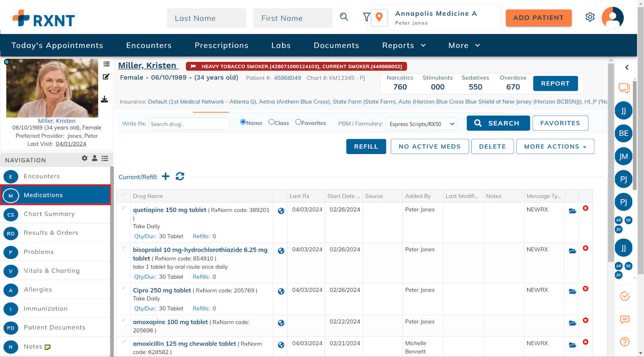Open Allergies in the navigation panel
Viewport: 644px width, 357px height.
pos(38,289)
